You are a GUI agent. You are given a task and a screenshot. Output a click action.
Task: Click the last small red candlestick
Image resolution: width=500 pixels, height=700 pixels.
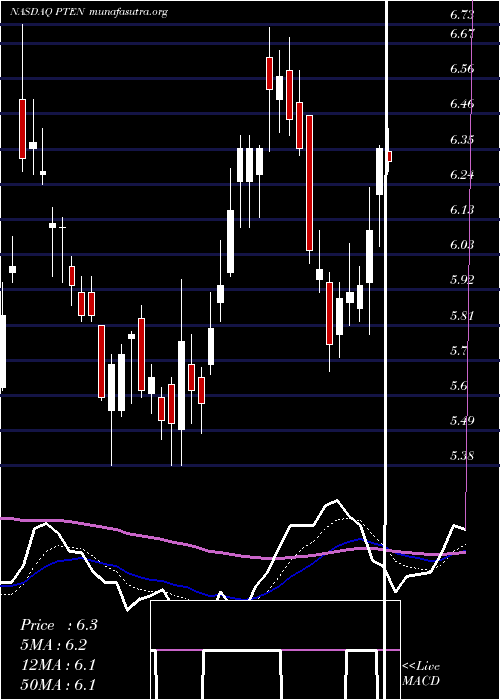(x=390, y=157)
